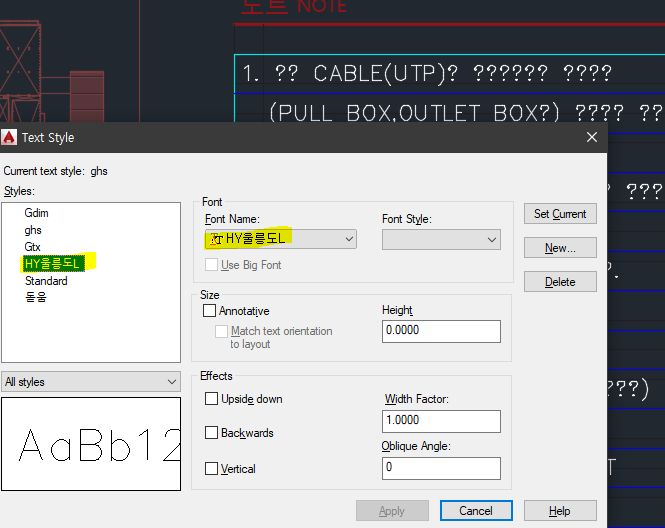
Task: Select the Gtx text style
Action: (32, 247)
